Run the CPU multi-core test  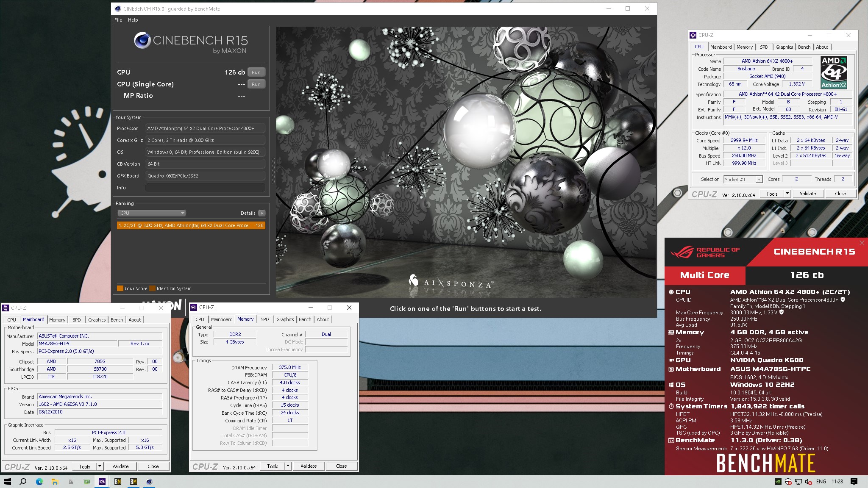pyautogui.click(x=256, y=72)
